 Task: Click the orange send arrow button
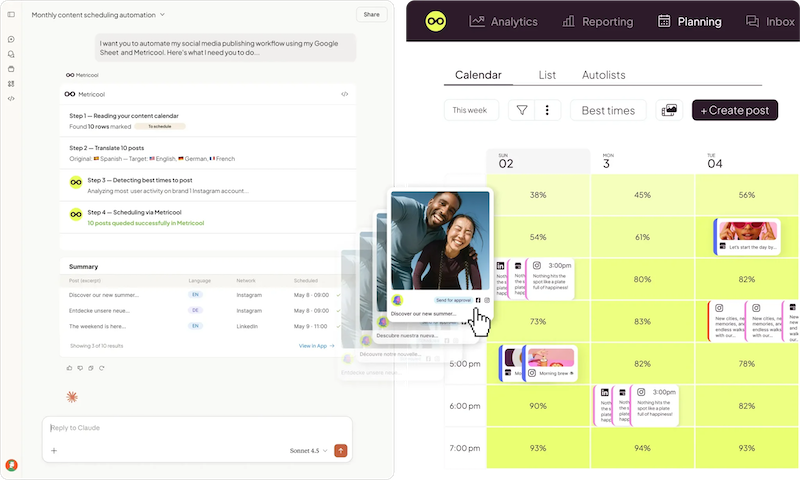(341, 450)
